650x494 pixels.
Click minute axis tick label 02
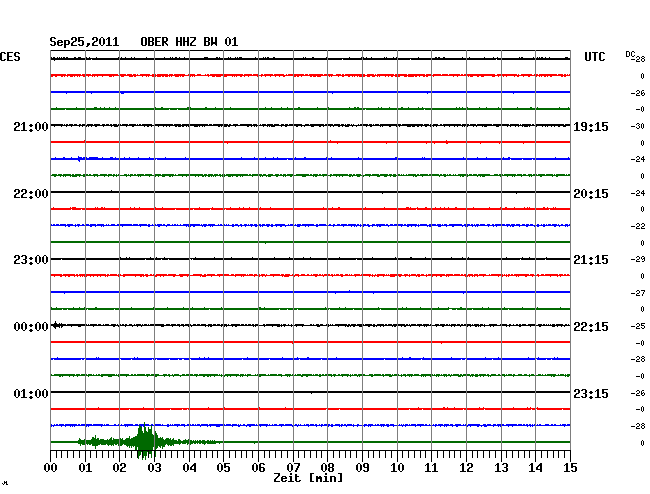pos(119,468)
